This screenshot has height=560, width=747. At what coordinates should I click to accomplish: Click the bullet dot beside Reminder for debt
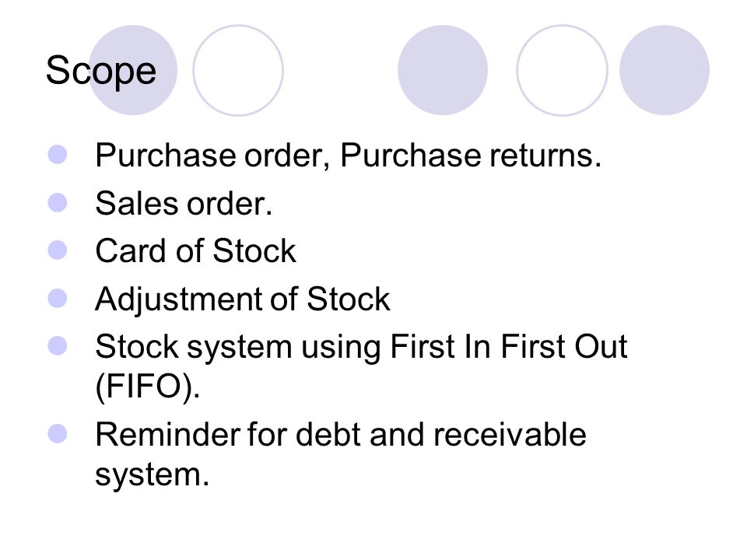coord(58,434)
